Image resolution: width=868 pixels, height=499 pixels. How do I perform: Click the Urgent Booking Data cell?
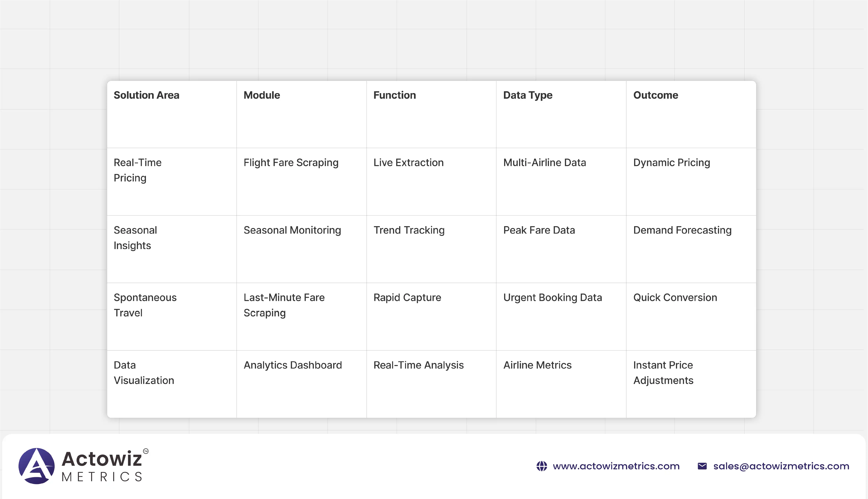(x=552, y=298)
